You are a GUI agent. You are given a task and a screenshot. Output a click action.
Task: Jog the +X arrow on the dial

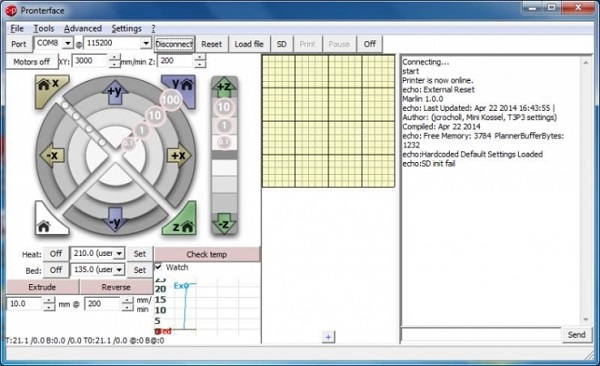point(178,155)
